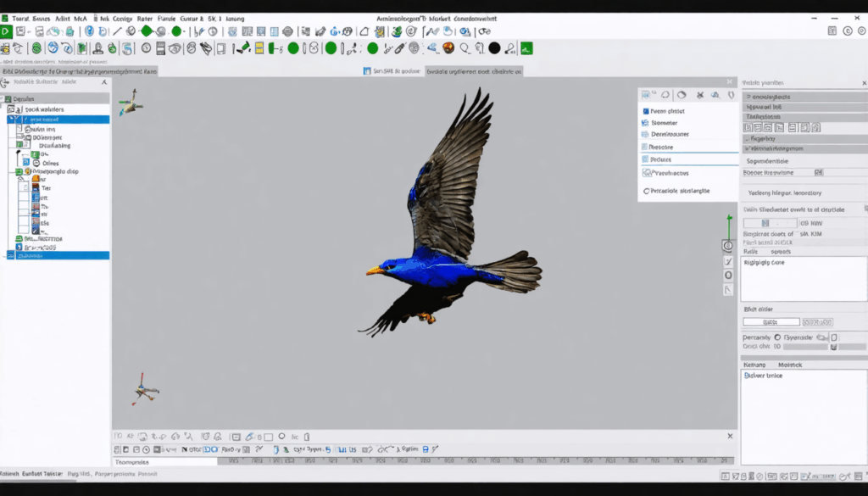Select the green diamond icon in the top toolbar

point(147,31)
